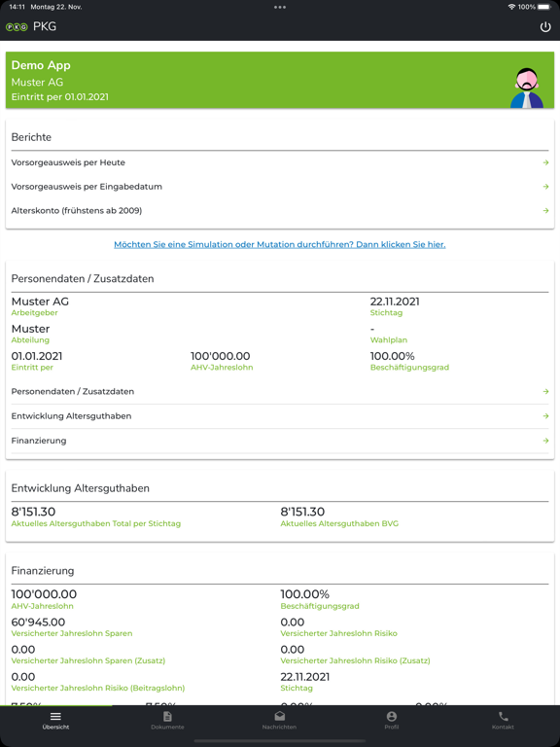The height and width of the screenshot is (747, 560).
Task: Click arrow next to Alterskonto row
Action: coord(545,210)
